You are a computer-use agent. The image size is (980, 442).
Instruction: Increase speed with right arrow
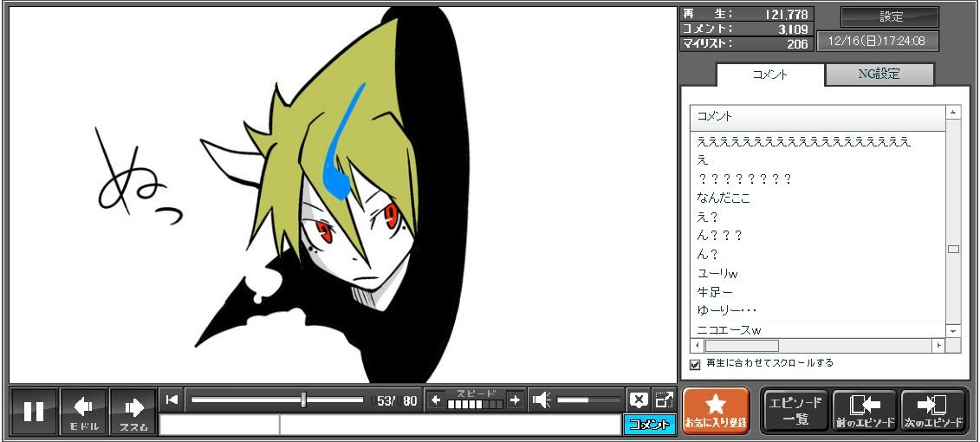pyautogui.click(x=515, y=400)
